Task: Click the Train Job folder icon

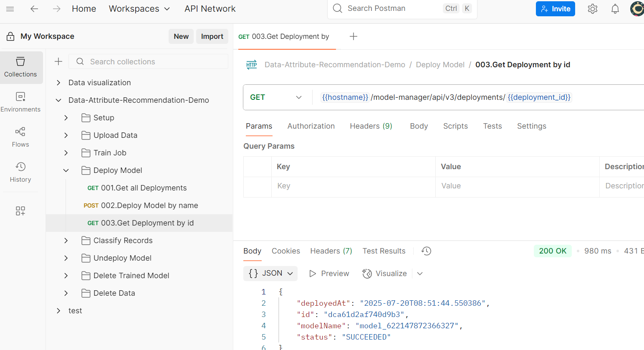Action: pos(86,153)
